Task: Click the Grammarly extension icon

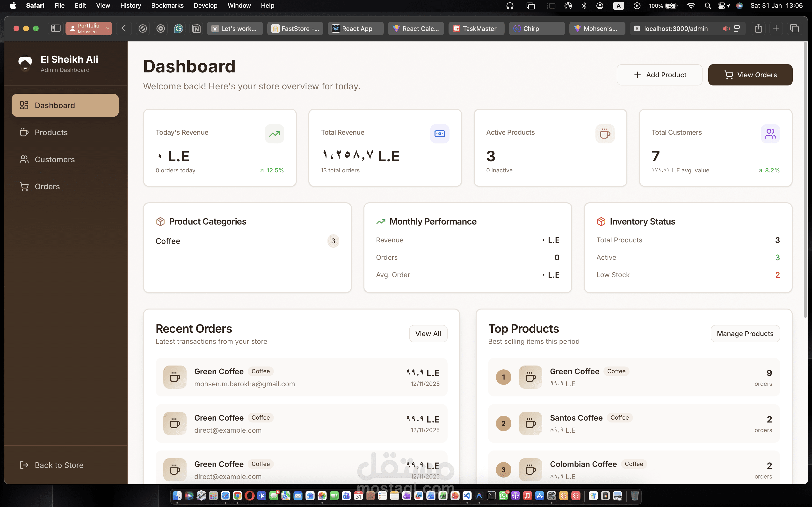Action: [x=179, y=28]
